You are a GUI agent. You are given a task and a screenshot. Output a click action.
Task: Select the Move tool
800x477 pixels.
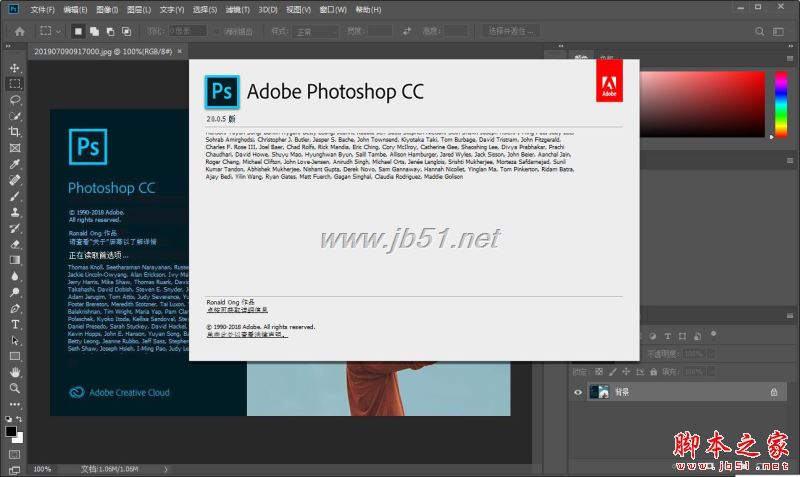coord(14,68)
